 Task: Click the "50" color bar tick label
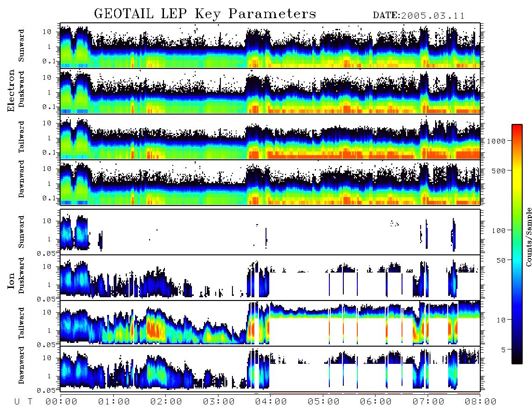pyautogui.click(x=501, y=260)
